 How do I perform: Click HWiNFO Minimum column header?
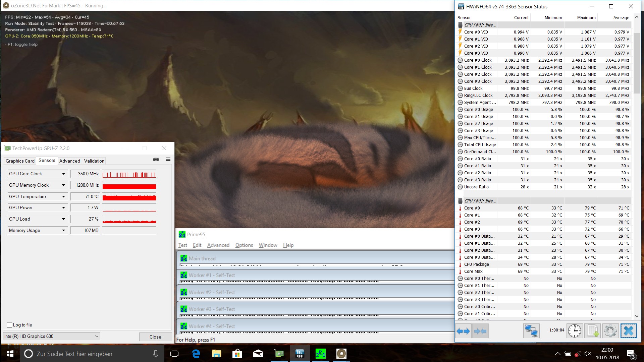pos(547,17)
